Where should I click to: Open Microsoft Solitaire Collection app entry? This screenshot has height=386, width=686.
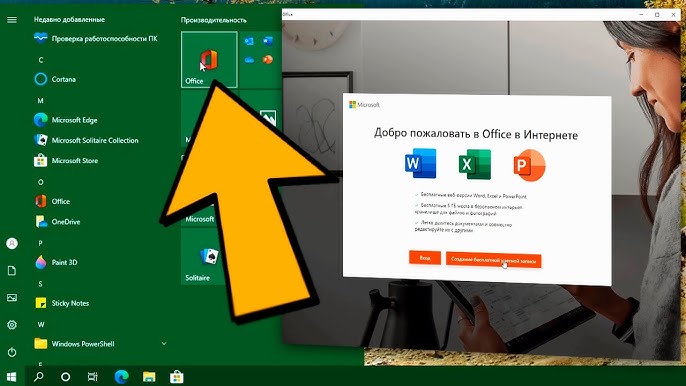pos(94,140)
